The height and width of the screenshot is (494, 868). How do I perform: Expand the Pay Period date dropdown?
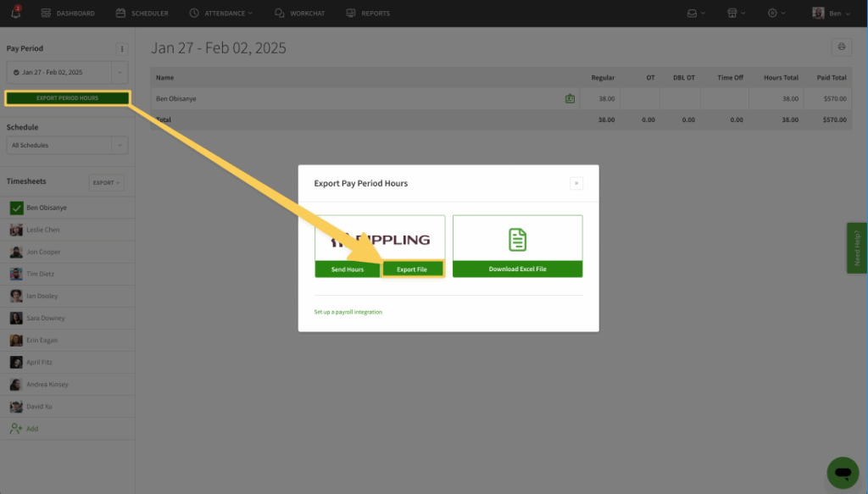coord(120,73)
